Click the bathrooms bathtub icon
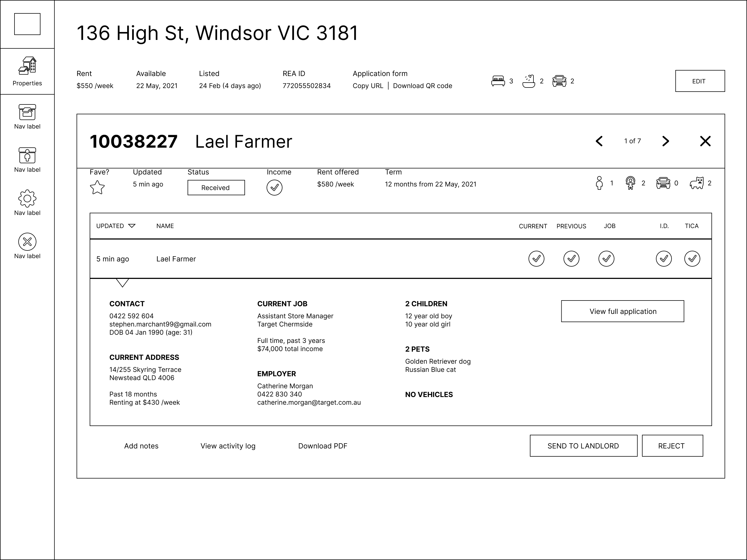The height and width of the screenshot is (560, 747). pos(529,81)
